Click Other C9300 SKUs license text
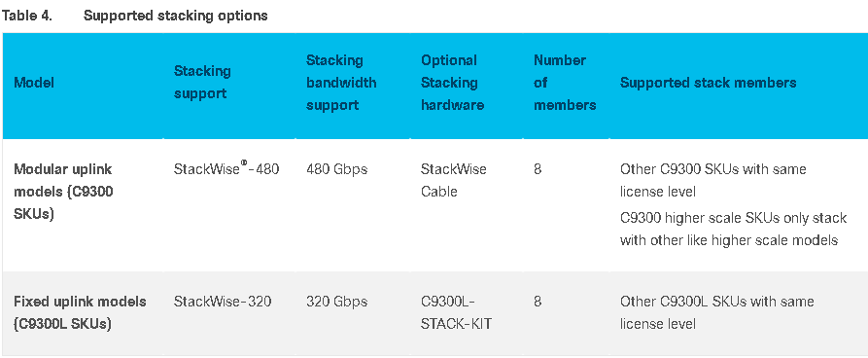 (x=713, y=180)
